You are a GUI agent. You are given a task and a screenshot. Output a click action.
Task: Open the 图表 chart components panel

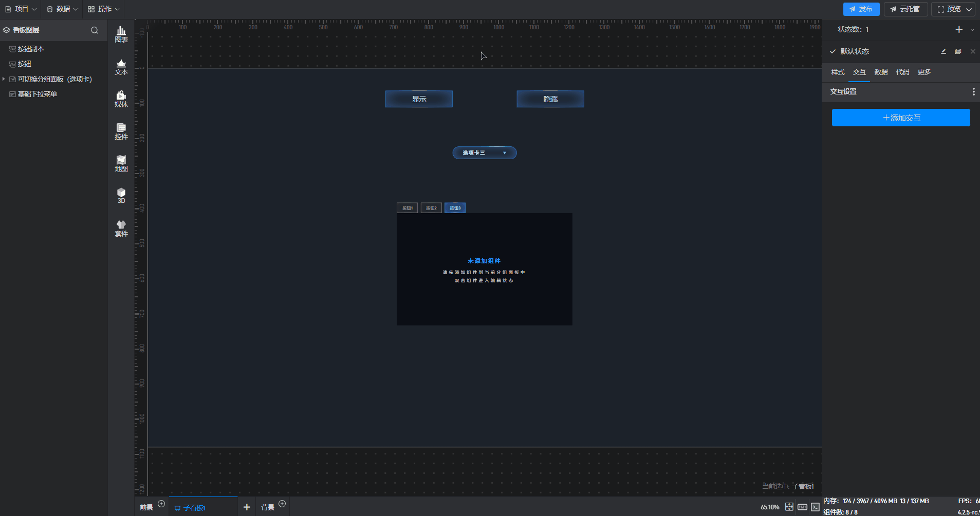(121, 34)
